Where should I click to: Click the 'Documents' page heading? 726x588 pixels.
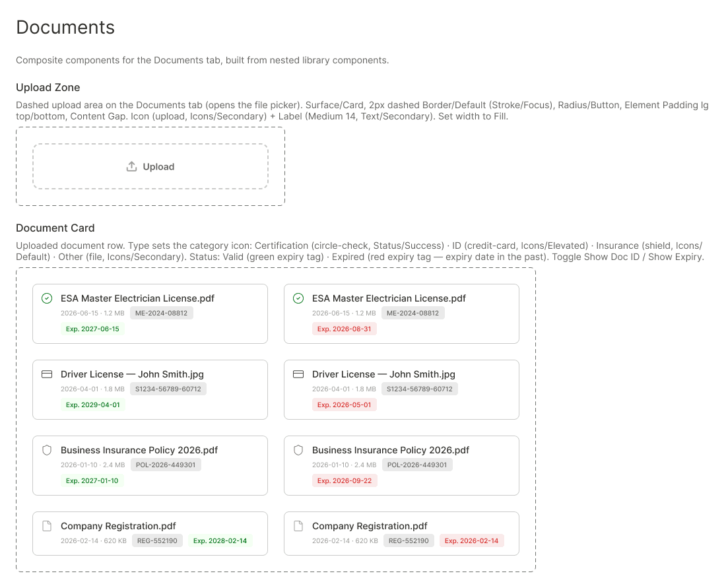pos(65,27)
